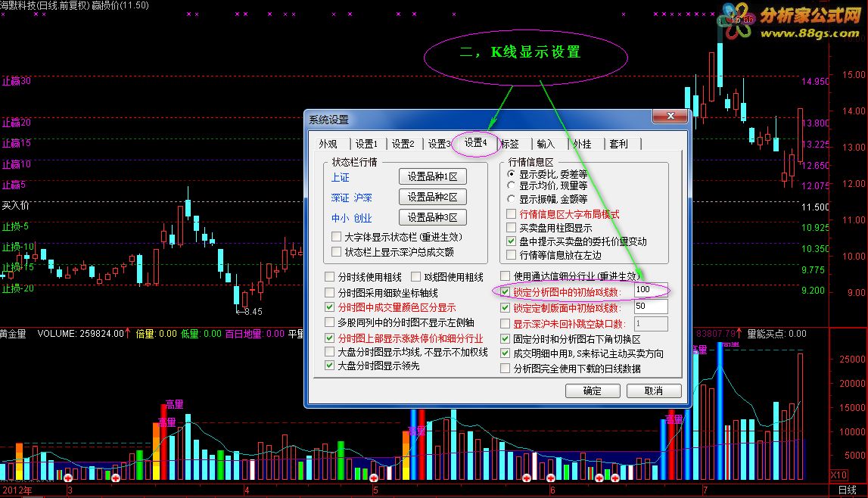Uncheck 固定分时和分析图右下角切换区
This screenshot has width=868, height=498.
tap(506, 338)
